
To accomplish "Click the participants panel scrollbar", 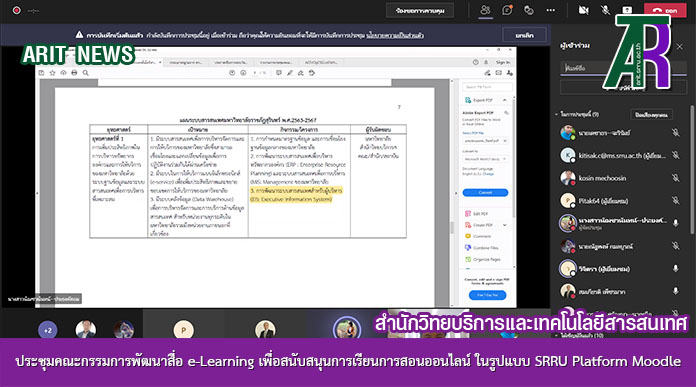I will (692, 169).
